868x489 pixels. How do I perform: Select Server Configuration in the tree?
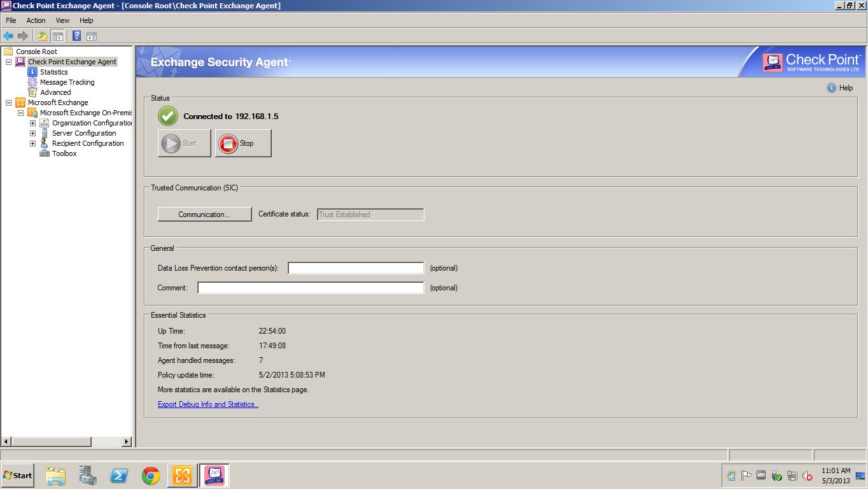click(x=84, y=133)
